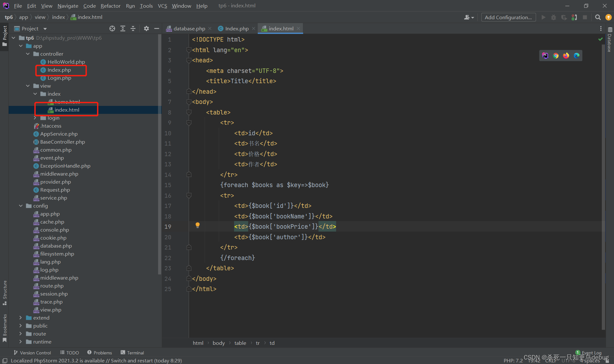Click the Debug bug icon
This screenshot has width=614, height=364.
click(x=554, y=17)
